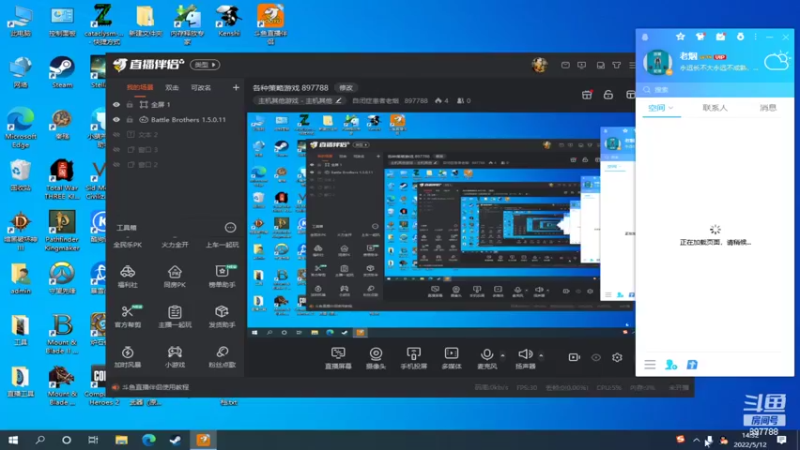Viewport: 800px width, 450px height.
Task: Click the 修改 button beside the room title
Action: pos(346,88)
